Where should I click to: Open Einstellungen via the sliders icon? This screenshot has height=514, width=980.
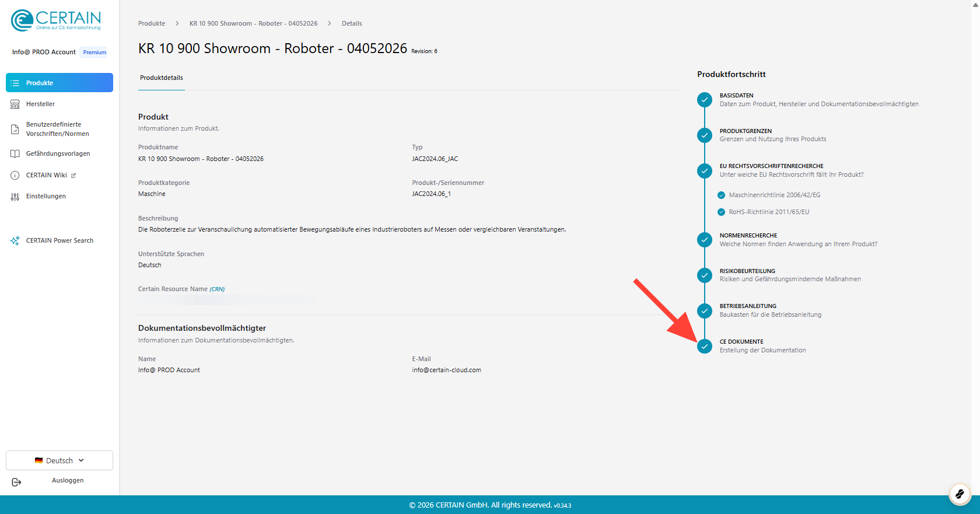tap(15, 197)
